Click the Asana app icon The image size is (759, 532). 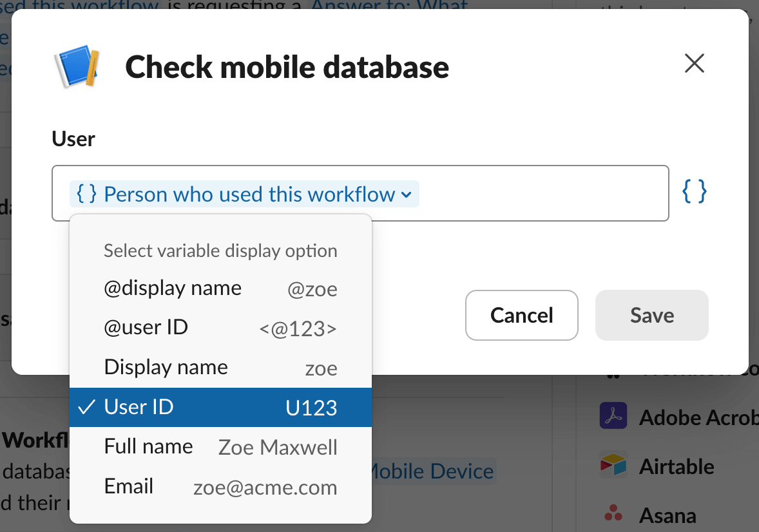coord(613,514)
